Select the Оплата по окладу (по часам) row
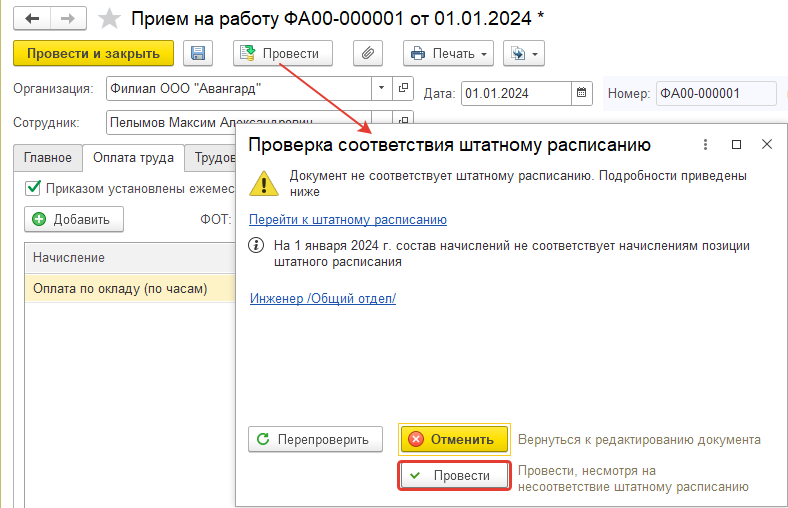The image size is (788, 508). click(130, 289)
